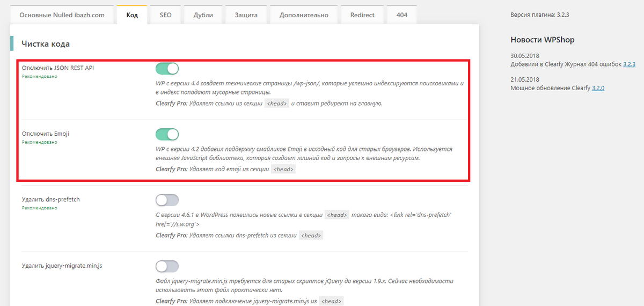
Task: Click the 30.05.2018 news date
Action: click(525, 56)
